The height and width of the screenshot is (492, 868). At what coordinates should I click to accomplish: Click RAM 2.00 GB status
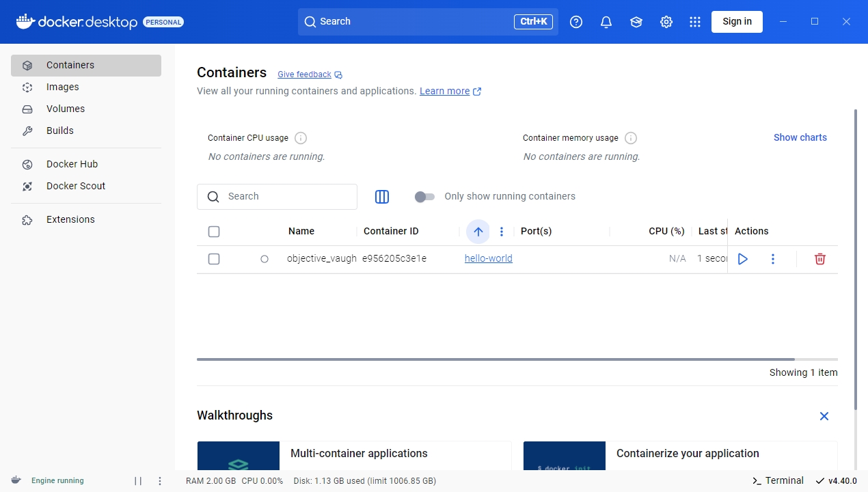click(x=211, y=481)
